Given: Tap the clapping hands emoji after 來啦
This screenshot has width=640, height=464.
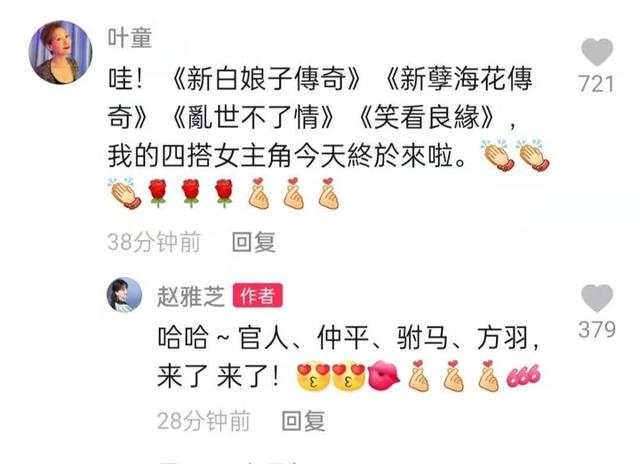Looking at the screenshot, I should pyautogui.click(x=497, y=155).
